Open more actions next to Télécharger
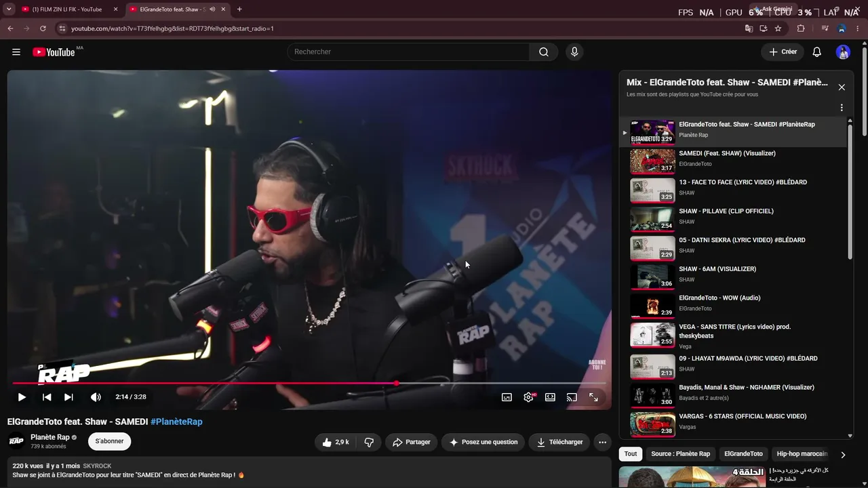The height and width of the screenshot is (488, 868). [x=602, y=442]
